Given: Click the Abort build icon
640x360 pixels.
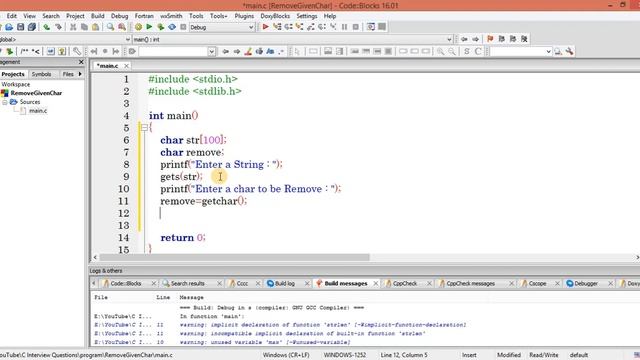Looking at the screenshot, I should coord(183,27).
